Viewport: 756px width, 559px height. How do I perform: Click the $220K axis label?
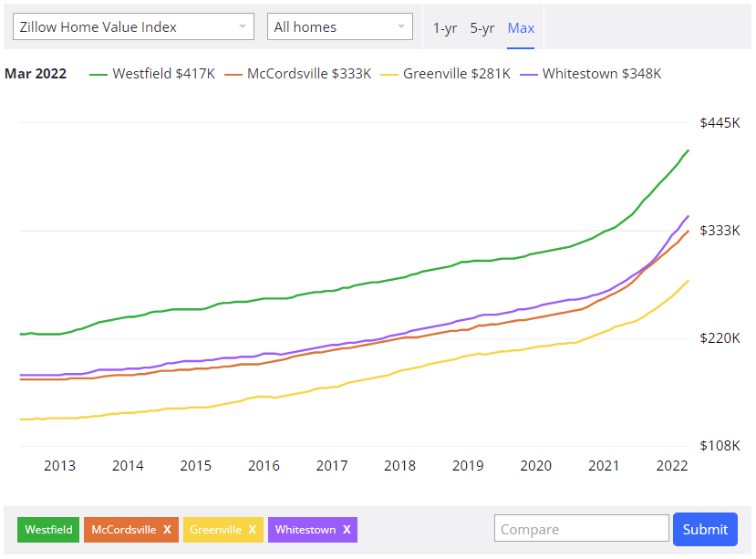(x=720, y=338)
